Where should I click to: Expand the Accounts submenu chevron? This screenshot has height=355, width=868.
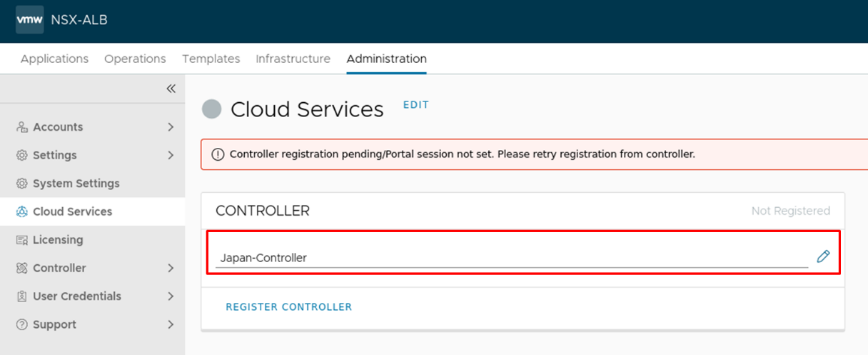171,127
